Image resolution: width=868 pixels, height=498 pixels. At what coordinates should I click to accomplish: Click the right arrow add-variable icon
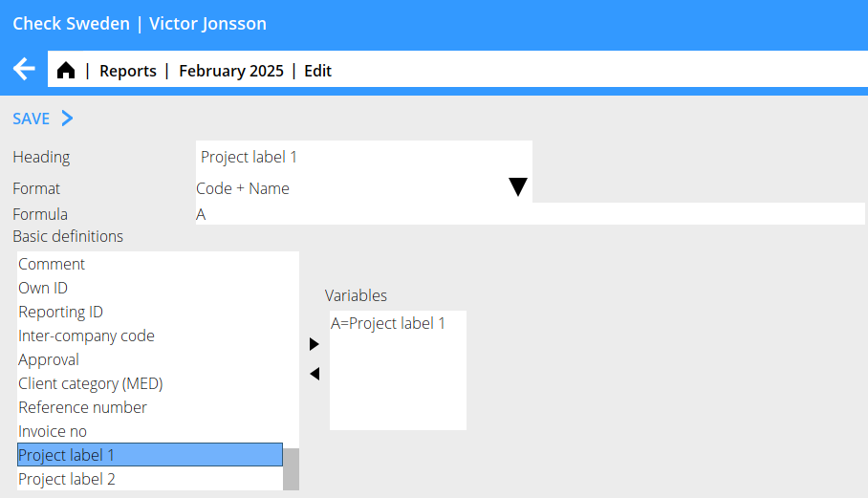tap(314, 344)
